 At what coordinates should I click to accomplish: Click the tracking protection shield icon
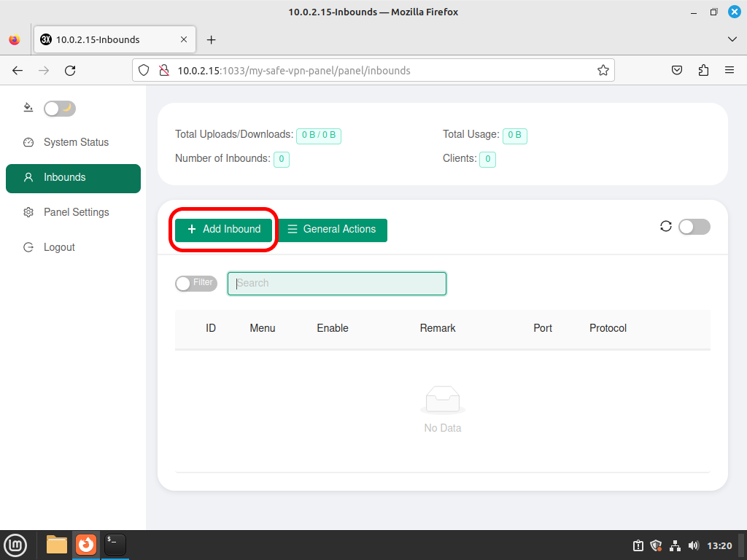pos(144,71)
